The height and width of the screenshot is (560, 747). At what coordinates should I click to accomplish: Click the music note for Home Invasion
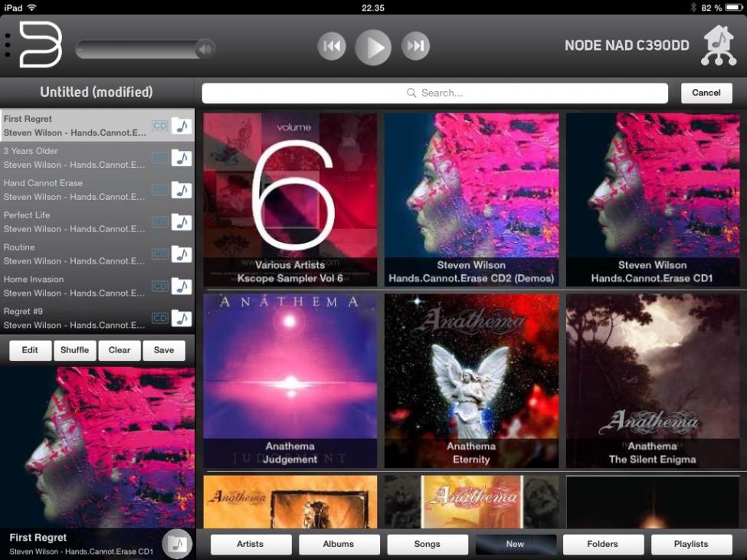(x=182, y=287)
